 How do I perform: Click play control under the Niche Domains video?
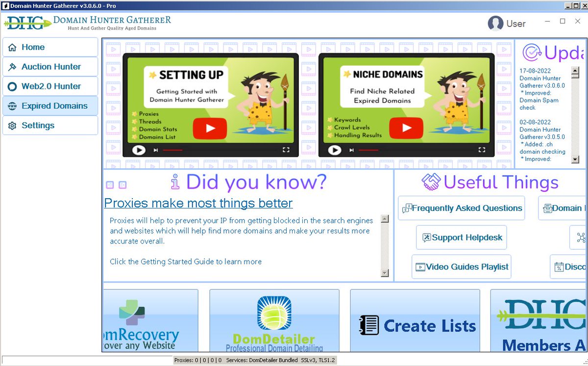pyautogui.click(x=335, y=150)
